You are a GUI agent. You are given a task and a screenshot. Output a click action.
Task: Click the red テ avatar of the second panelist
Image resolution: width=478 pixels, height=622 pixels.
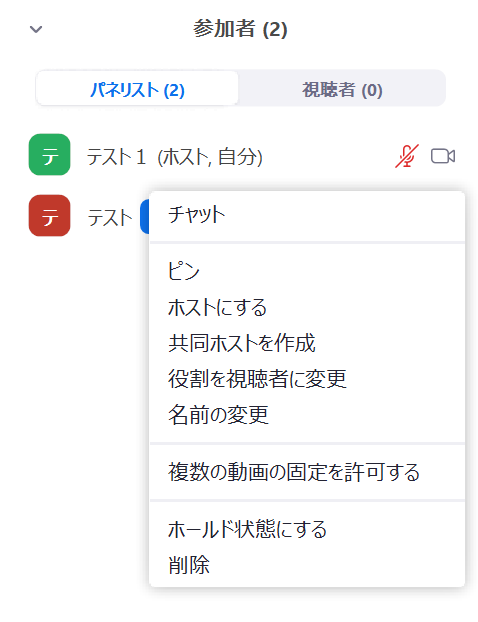[50, 215]
